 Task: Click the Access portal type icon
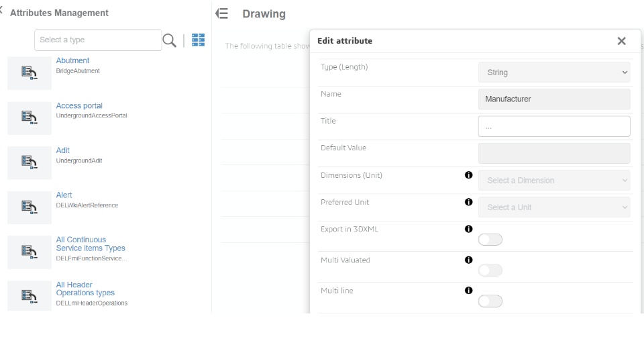coord(30,118)
